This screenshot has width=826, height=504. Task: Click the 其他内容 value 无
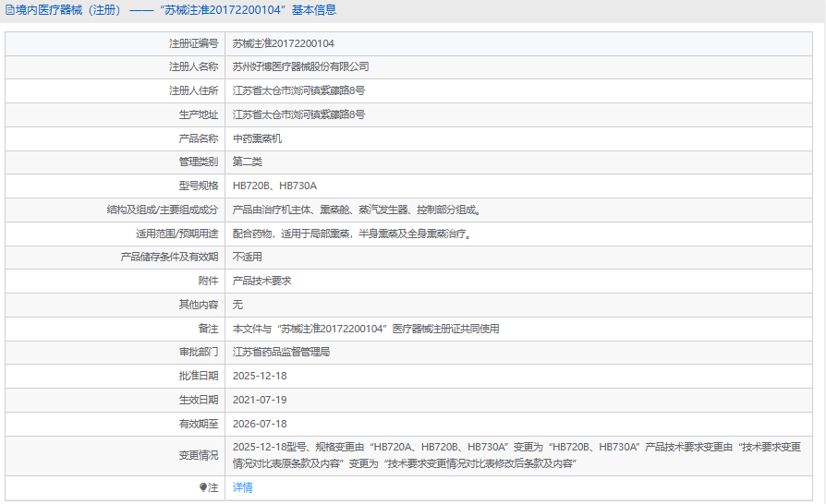(x=237, y=305)
